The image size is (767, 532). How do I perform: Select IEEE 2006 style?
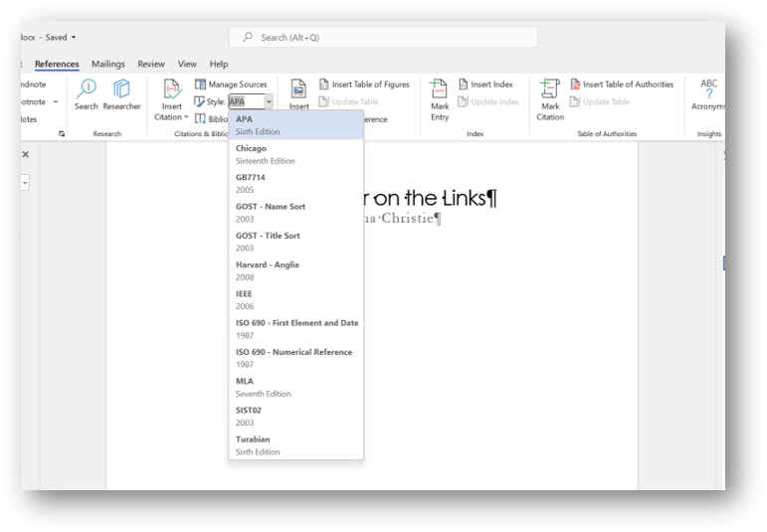(x=295, y=299)
